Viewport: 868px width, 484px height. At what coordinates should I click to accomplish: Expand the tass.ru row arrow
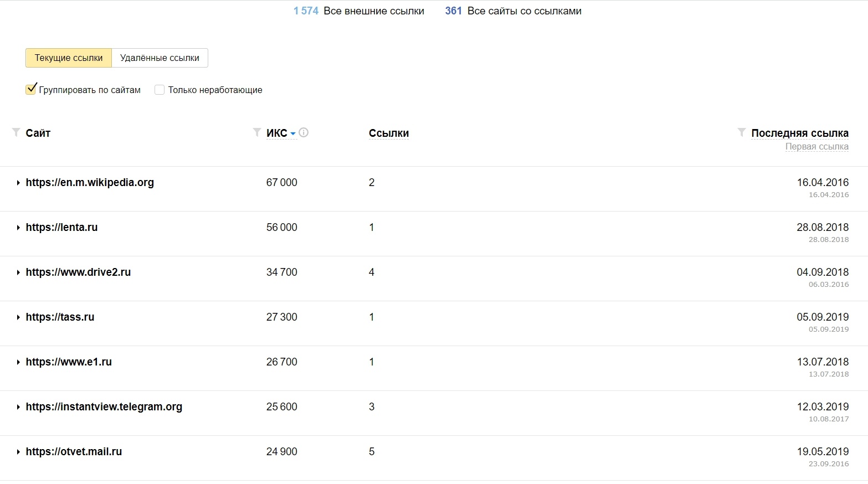[x=18, y=317]
